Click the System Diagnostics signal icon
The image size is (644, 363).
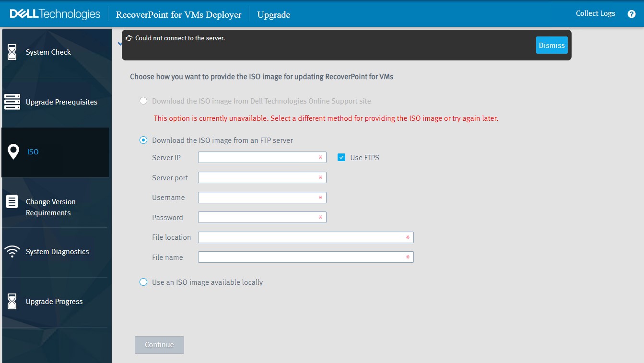click(12, 251)
